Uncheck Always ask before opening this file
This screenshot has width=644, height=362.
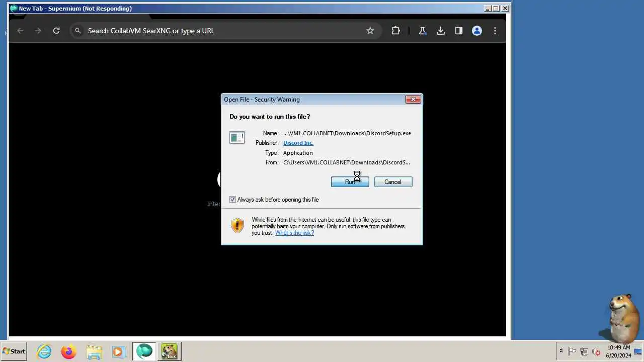coord(232,200)
